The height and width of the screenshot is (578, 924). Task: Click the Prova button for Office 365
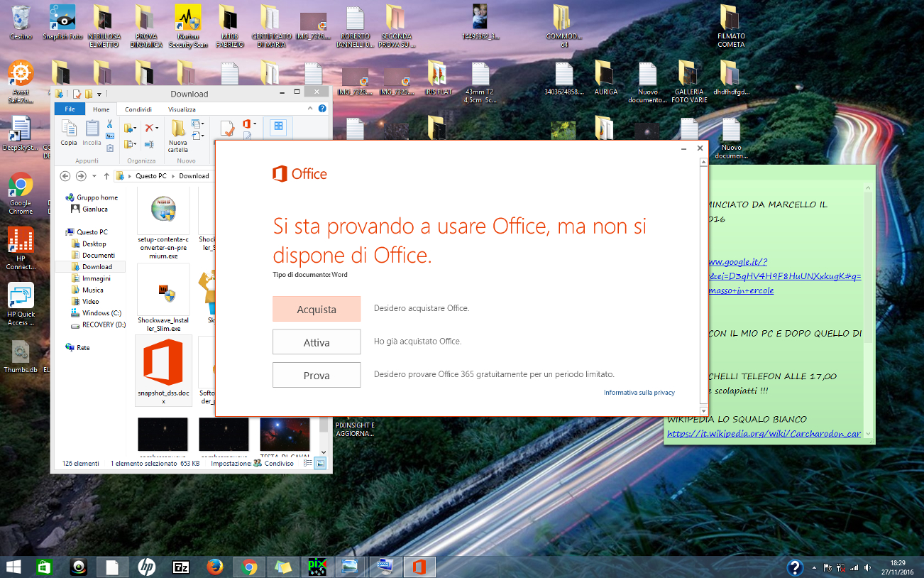click(317, 375)
